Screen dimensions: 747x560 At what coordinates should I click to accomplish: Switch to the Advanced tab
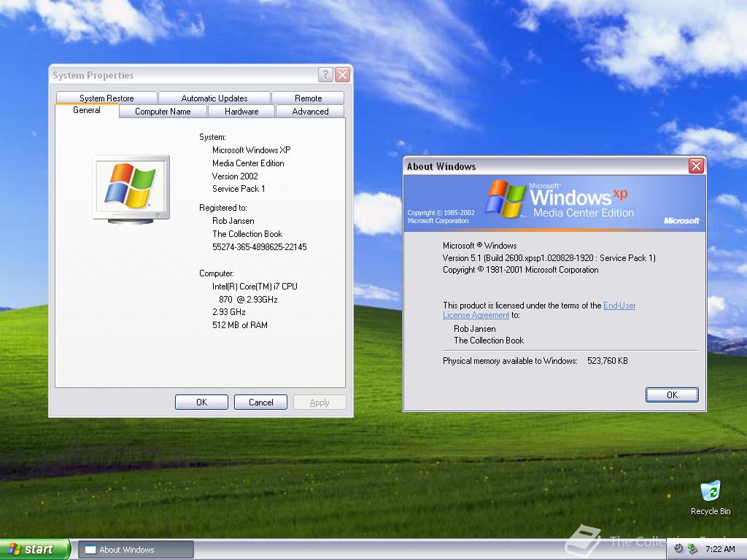click(x=309, y=111)
